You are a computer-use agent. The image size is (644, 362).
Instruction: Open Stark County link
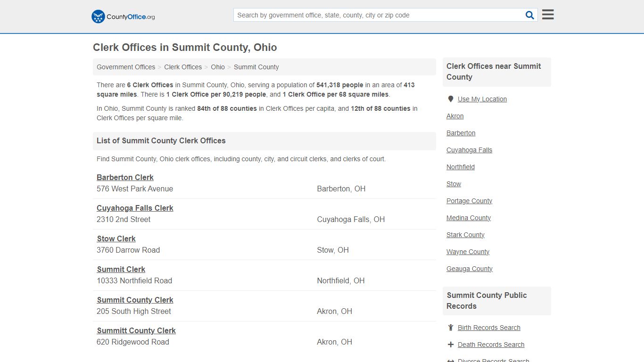[465, 235]
